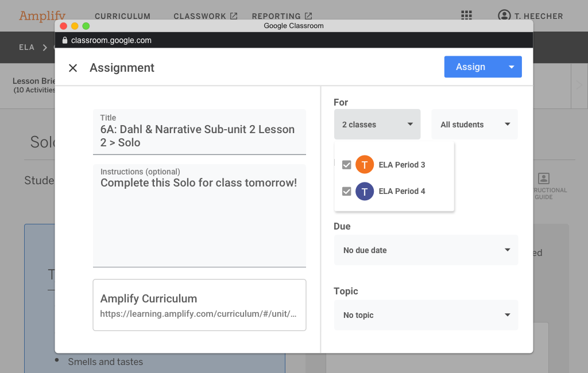
Task: Uncheck the ELA Period 3 checkbox
Action: pyautogui.click(x=346, y=165)
